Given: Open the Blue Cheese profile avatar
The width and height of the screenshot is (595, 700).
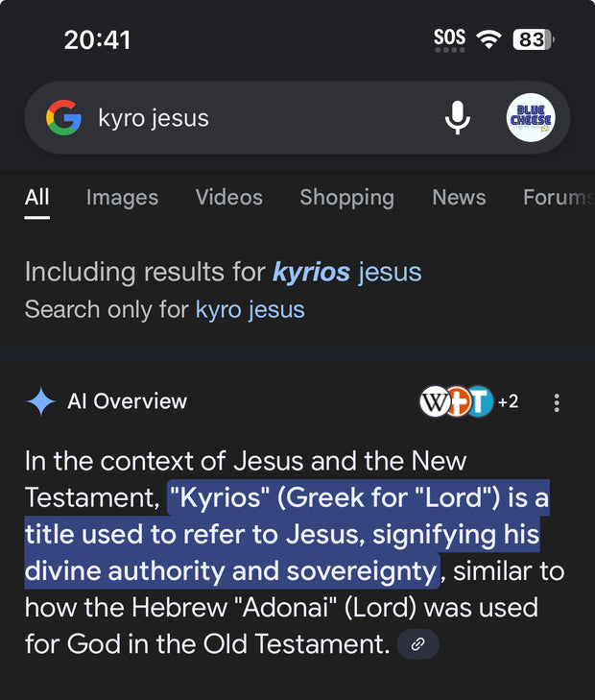Looking at the screenshot, I should coord(531,118).
